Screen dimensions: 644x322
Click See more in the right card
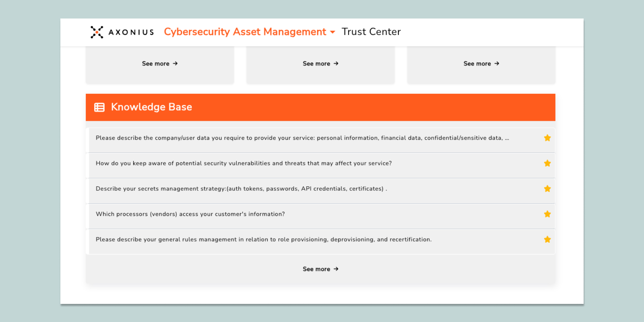pyautogui.click(x=477, y=64)
